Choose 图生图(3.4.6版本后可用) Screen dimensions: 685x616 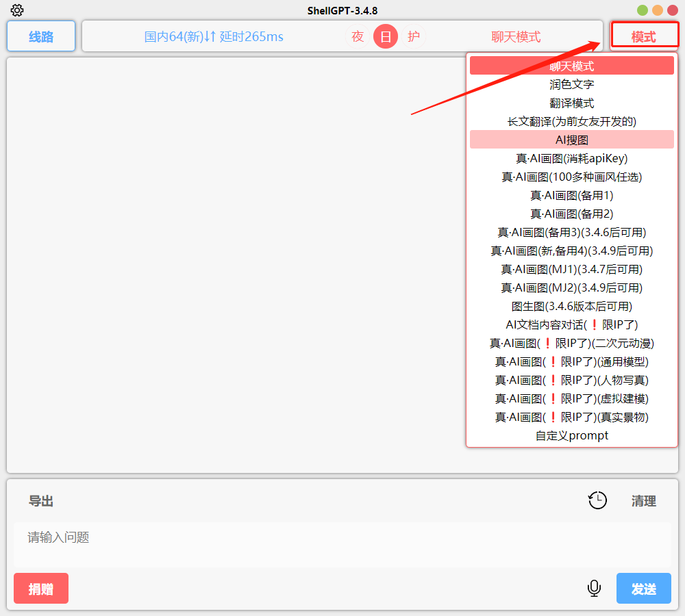pyautogui.click(x=572, y=306)
